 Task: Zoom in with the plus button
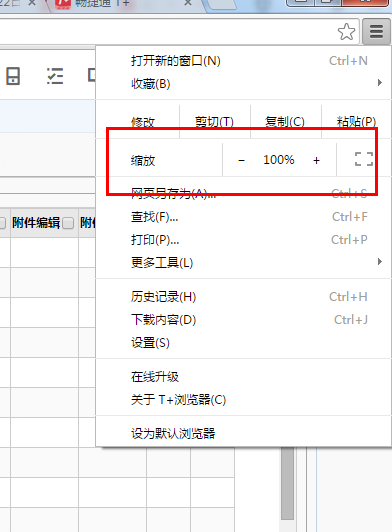pyautogui.click(x=316, y=160)
